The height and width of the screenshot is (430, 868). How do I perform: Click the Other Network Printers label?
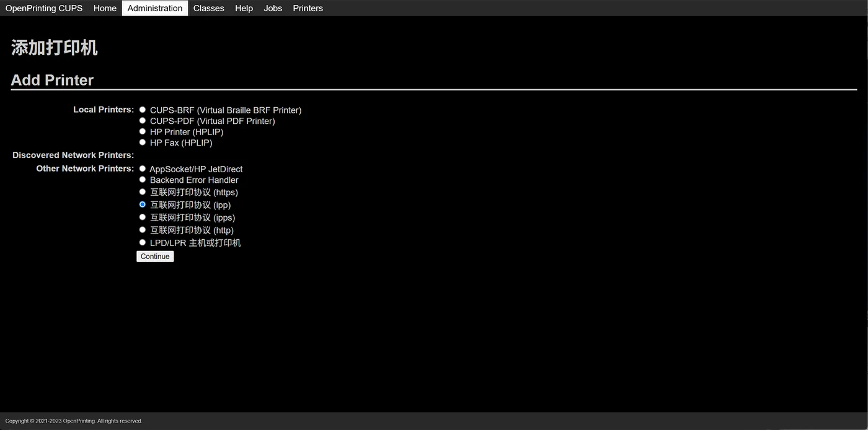85,169
